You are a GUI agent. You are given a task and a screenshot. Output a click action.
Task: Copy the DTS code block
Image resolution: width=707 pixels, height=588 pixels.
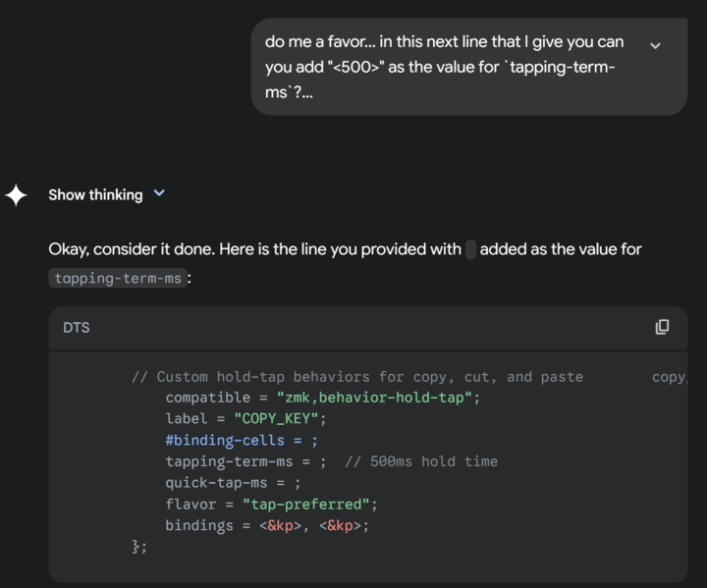662,327
